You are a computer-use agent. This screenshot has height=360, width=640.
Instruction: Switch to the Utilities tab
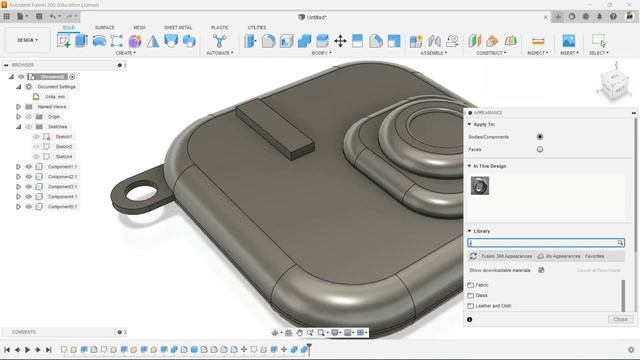tap(257, 27)
